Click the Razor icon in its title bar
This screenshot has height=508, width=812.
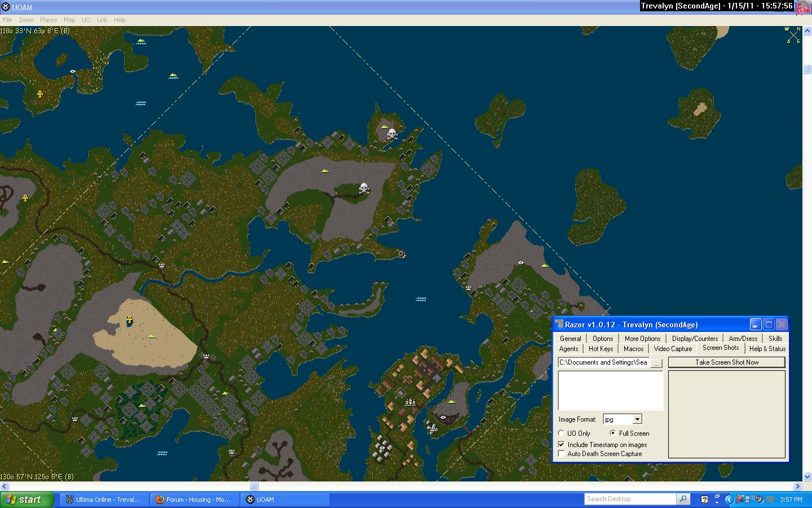559,325
